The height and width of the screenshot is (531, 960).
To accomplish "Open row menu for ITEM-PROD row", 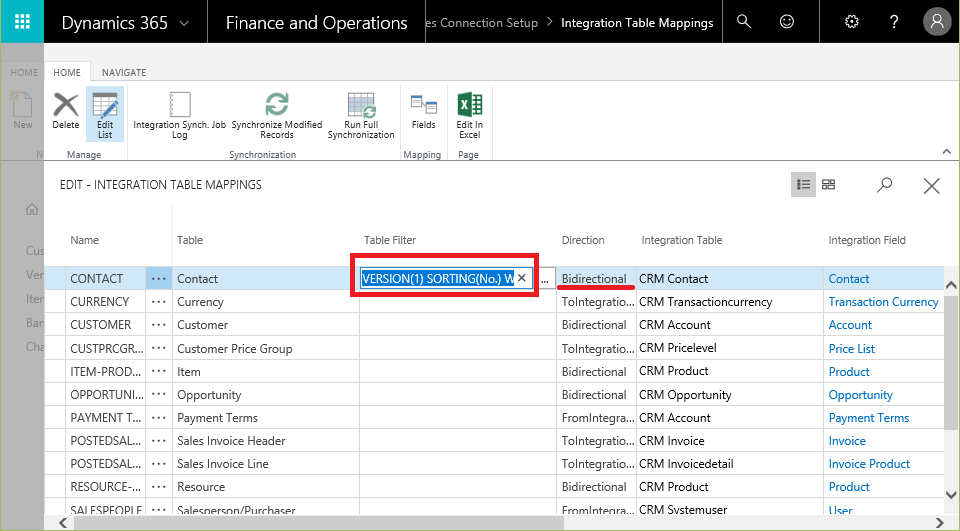I will pos(159,372).
